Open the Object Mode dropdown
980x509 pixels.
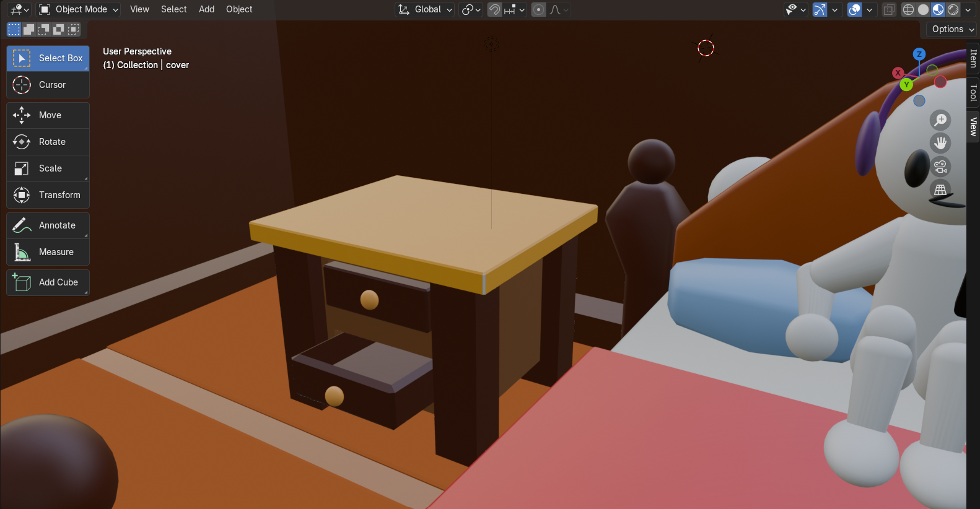pyautogui.click(x=78, y=9)
